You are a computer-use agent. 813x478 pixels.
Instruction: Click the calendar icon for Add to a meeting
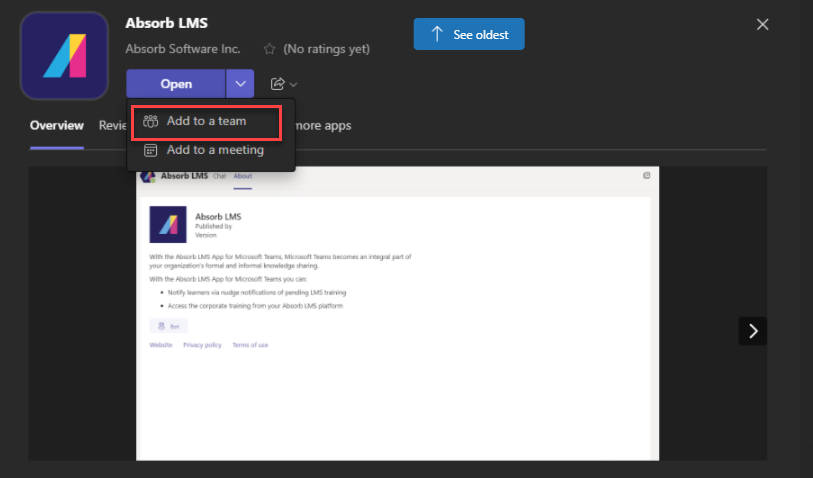click(x=150, y=150)
